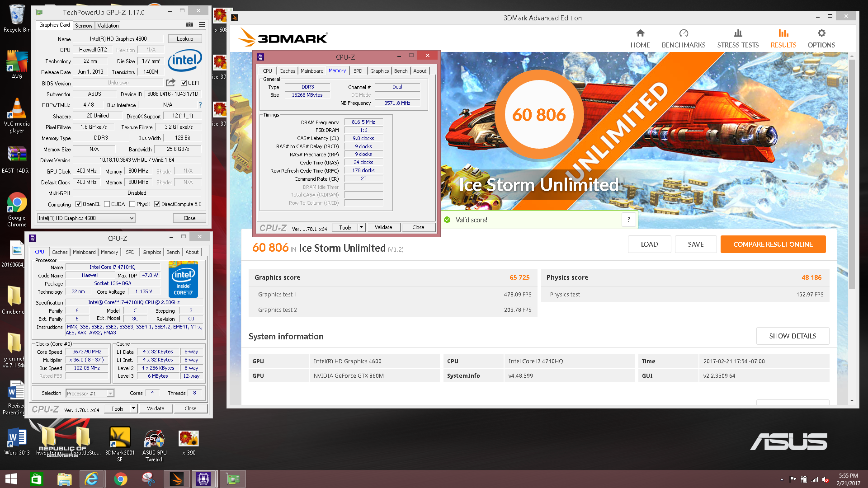Open ASUS GPU TweakII desktop icon
868x488 pixels.
[155, 445]
